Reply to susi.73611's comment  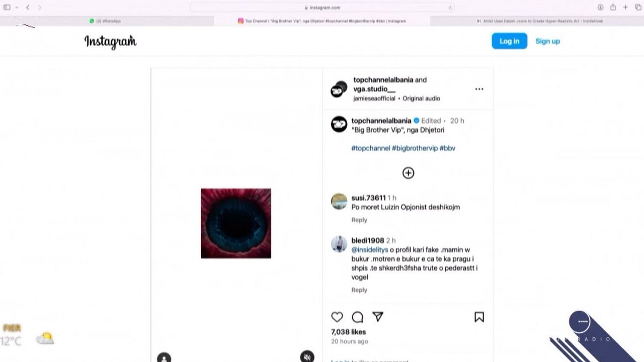tap(359, 220)
